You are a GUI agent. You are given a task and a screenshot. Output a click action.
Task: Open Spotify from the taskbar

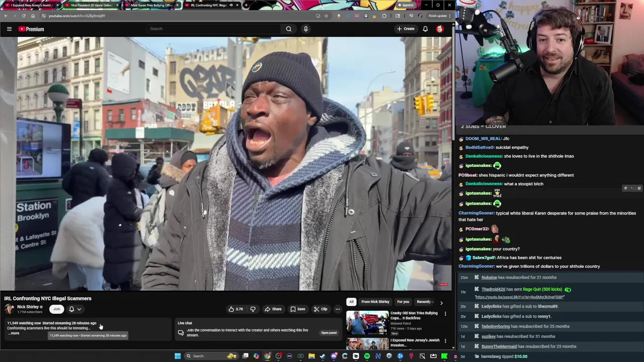(367, 356)
